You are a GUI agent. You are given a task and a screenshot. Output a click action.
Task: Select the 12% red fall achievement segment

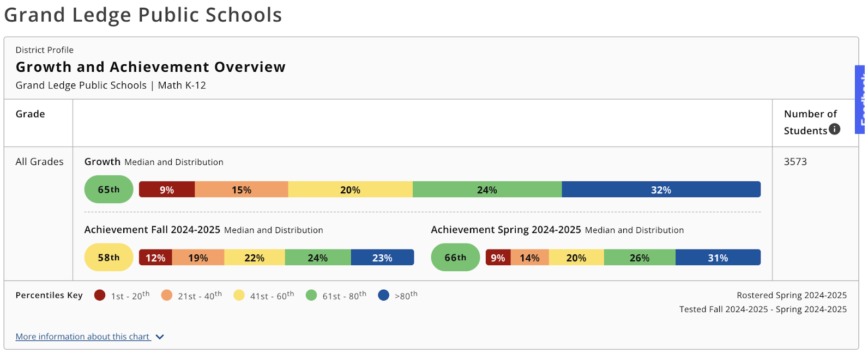pos(155,258)
